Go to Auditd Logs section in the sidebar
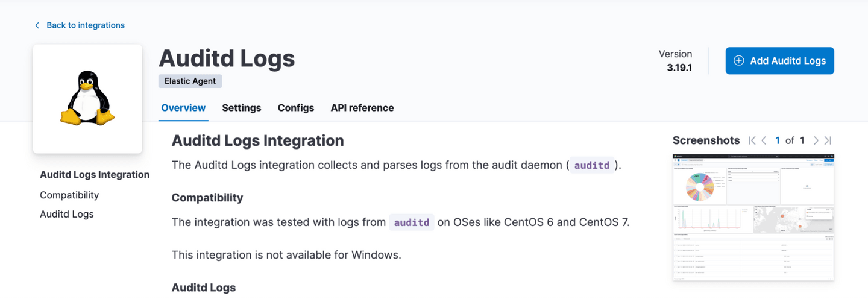Screen dimensions: 868x299 [67, 214]
